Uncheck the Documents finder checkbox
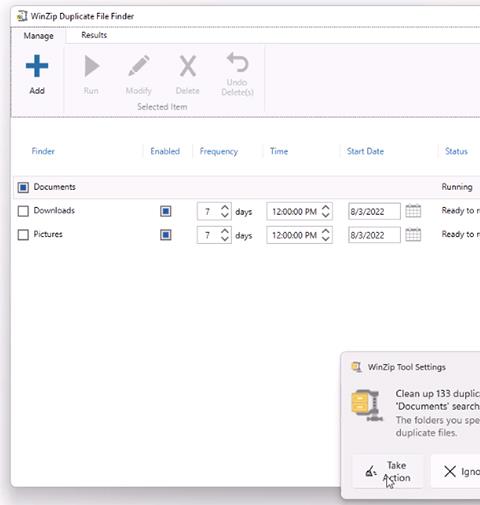The width and height of the screenshot is (480, 505). [23, 187]
